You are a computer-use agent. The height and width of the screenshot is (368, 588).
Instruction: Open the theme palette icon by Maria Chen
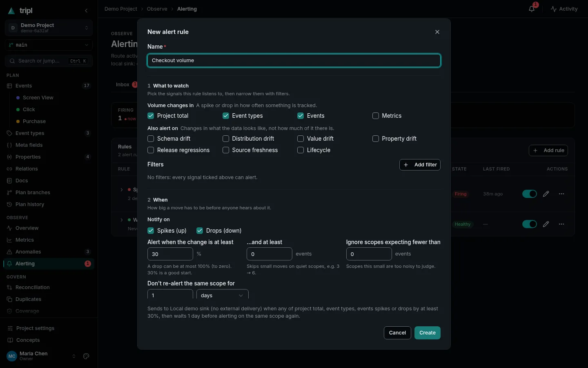pyautogui.click(x=86, y=356)
